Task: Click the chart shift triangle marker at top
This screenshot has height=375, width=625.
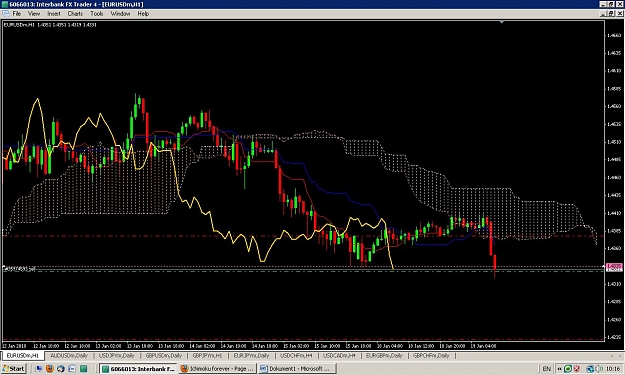Action: point(502,22)
